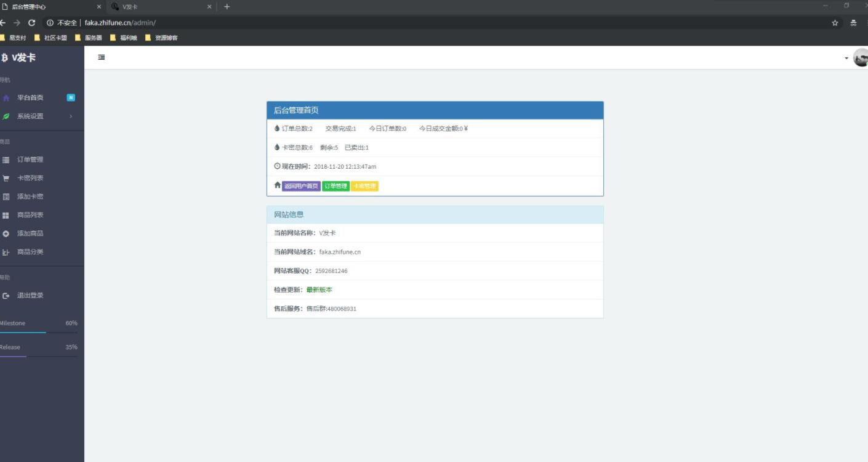Click the Milestone 60% progress bar
868x462 pixels.
pyautogui.click(x=39, y=332)
